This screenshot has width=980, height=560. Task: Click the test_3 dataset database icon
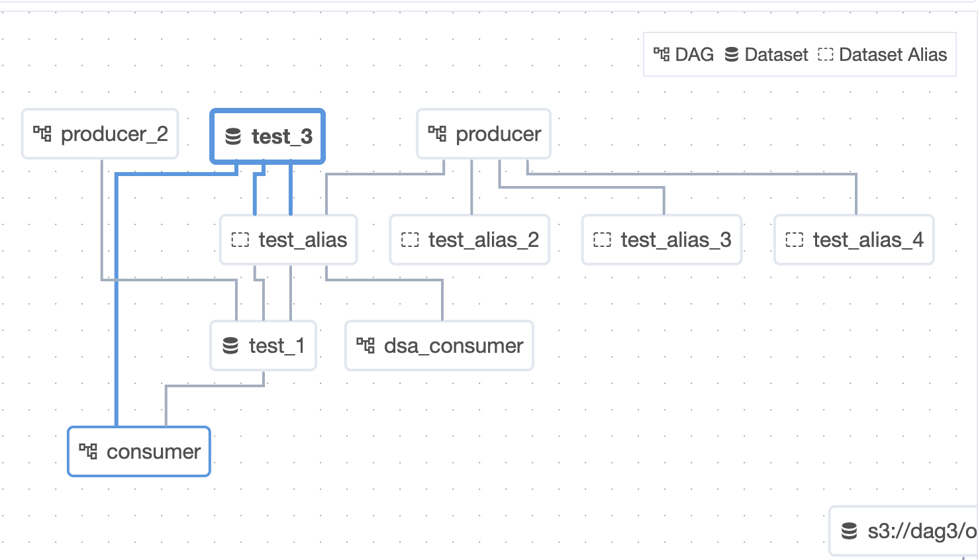[233, 137]
